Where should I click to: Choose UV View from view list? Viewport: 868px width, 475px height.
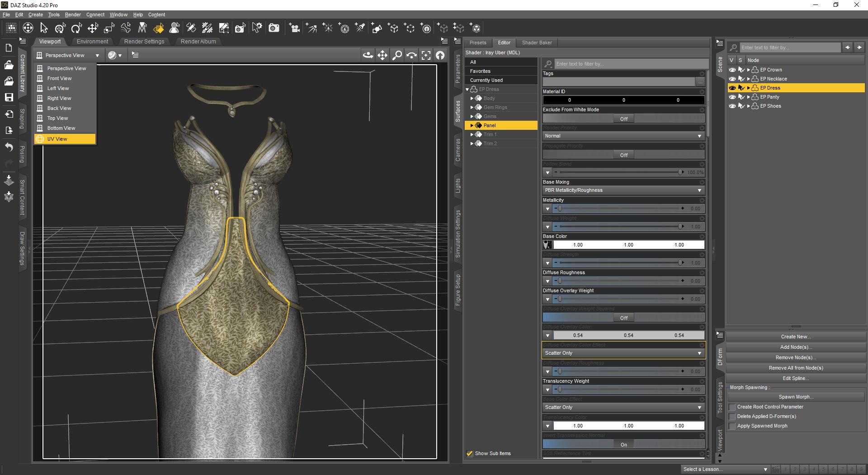(x=57, y=139)
